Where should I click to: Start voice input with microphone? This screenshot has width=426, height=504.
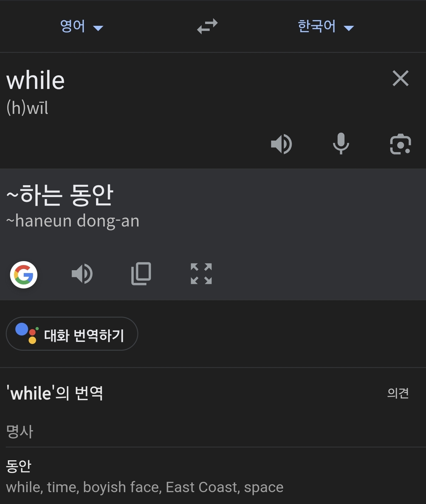point(341,144)
